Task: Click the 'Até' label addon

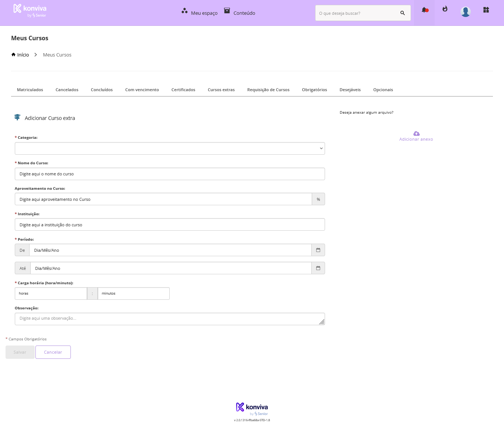Action: 23,268
